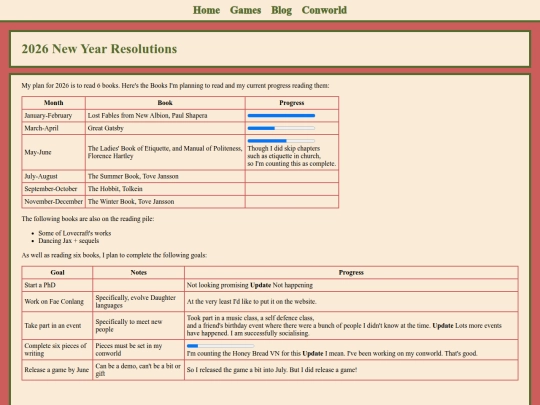Click the May-June cell
This screenshot has width=540, height=405.
(53, 152)
